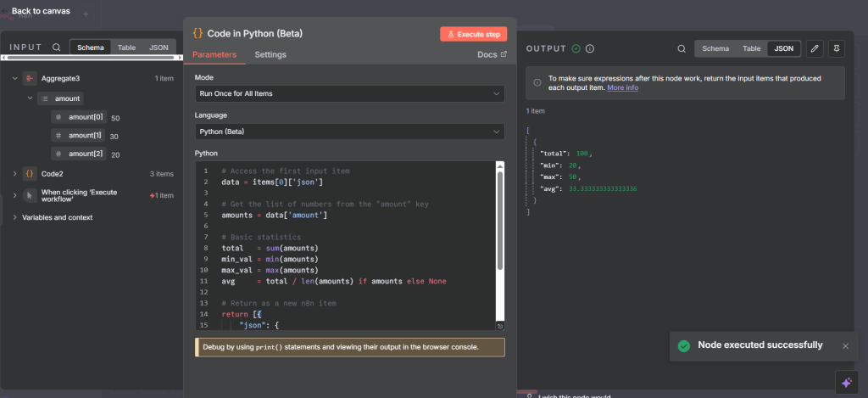868x398 pixels.
Task: Click the search icon in the Input panel
Action: click(56, 48)
